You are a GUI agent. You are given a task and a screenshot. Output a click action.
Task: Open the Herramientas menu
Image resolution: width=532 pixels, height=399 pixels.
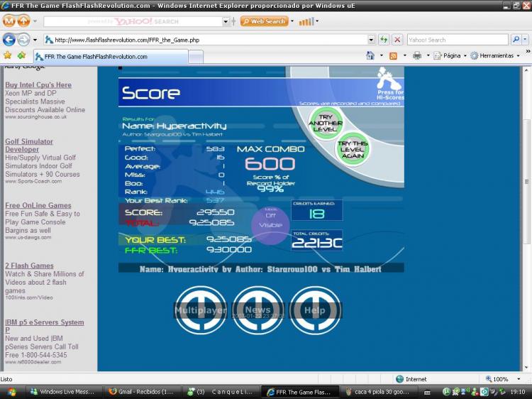(x=495, y=55)
